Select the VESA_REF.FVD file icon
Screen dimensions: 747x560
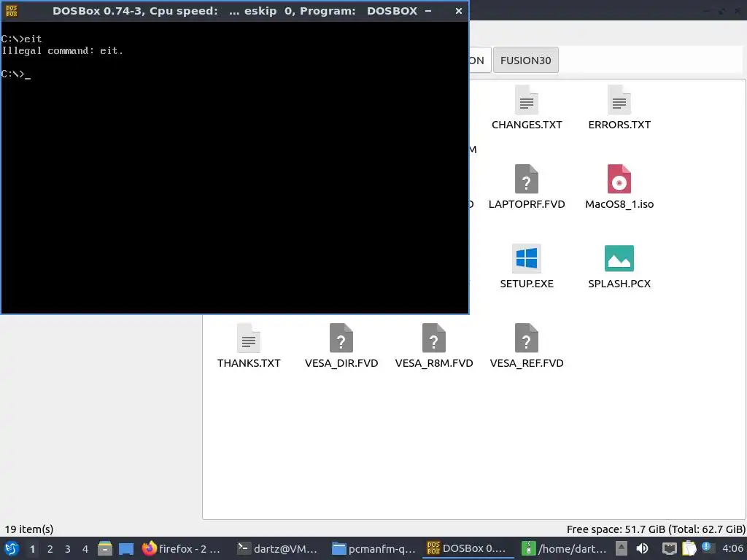coord(527,338)
